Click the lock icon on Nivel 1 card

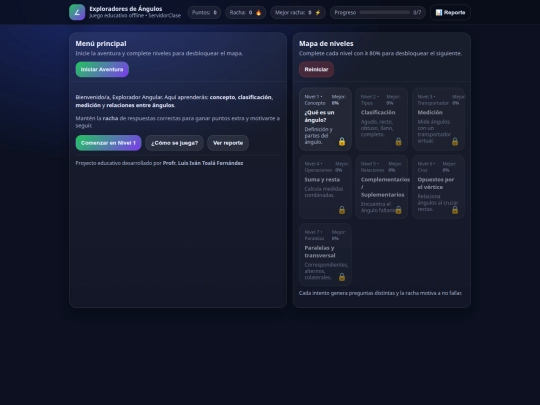[342, 142]
